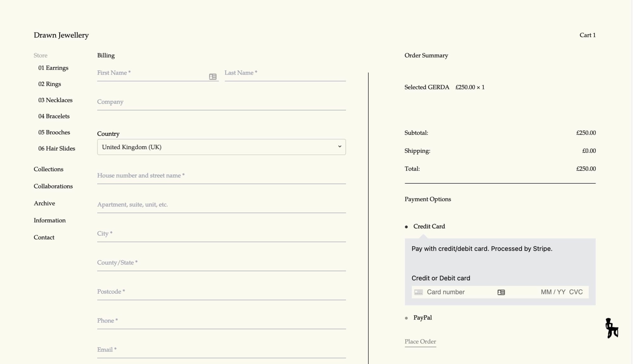Open Cart 1 link
This screenshot has height=364, width=633.
pos(587,35)
